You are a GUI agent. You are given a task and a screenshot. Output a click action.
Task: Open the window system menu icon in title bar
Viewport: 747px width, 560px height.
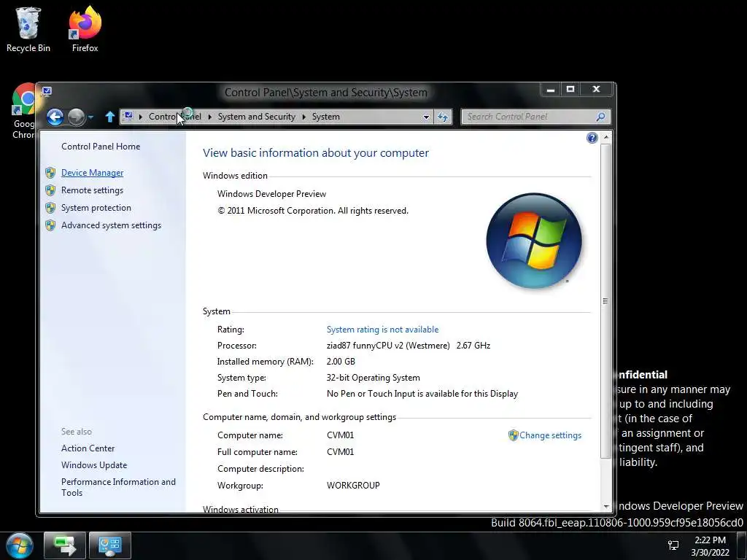(x=47, y=90)
